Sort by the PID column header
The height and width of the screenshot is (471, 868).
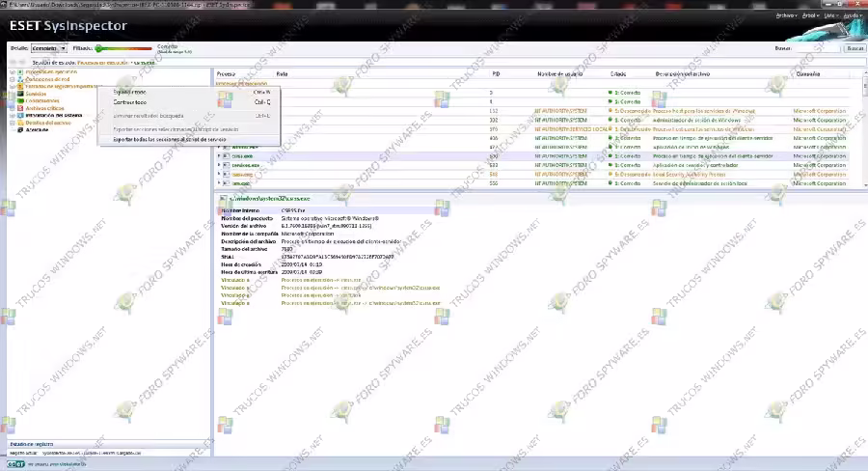point(496,73)
